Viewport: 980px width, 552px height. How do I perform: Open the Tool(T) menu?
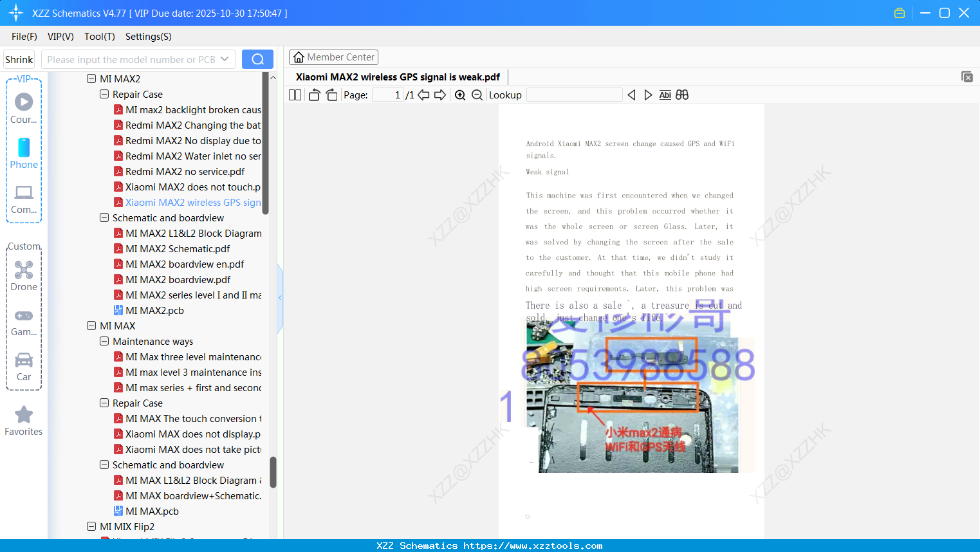(100, 37)
